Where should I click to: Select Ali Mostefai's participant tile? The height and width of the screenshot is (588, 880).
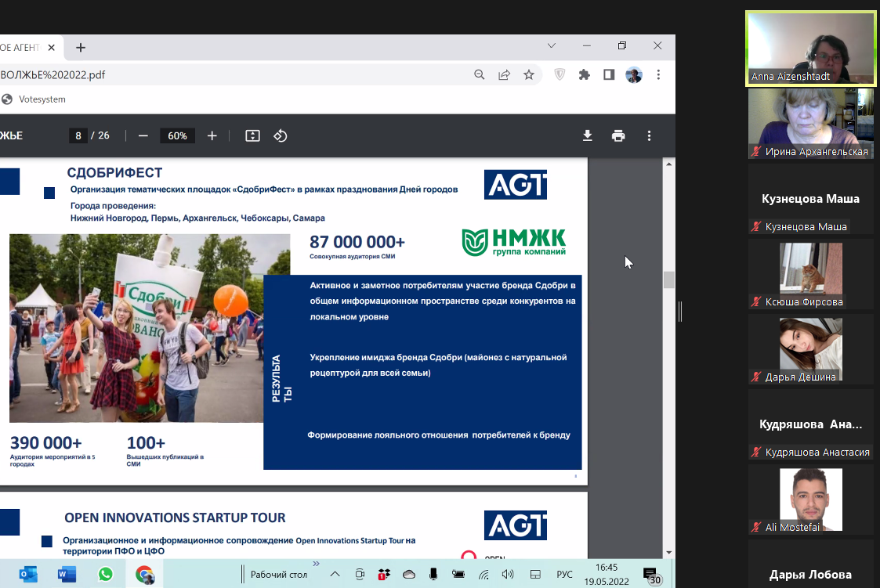(810, 500)
